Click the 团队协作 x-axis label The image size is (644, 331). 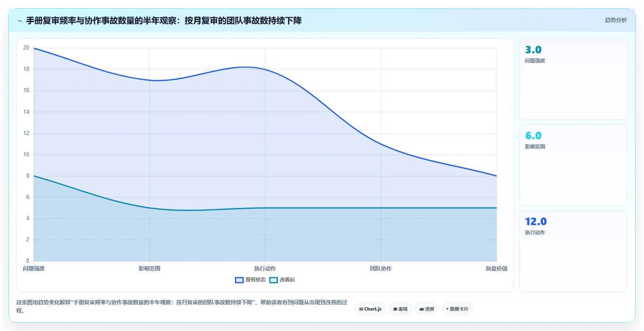381,268
